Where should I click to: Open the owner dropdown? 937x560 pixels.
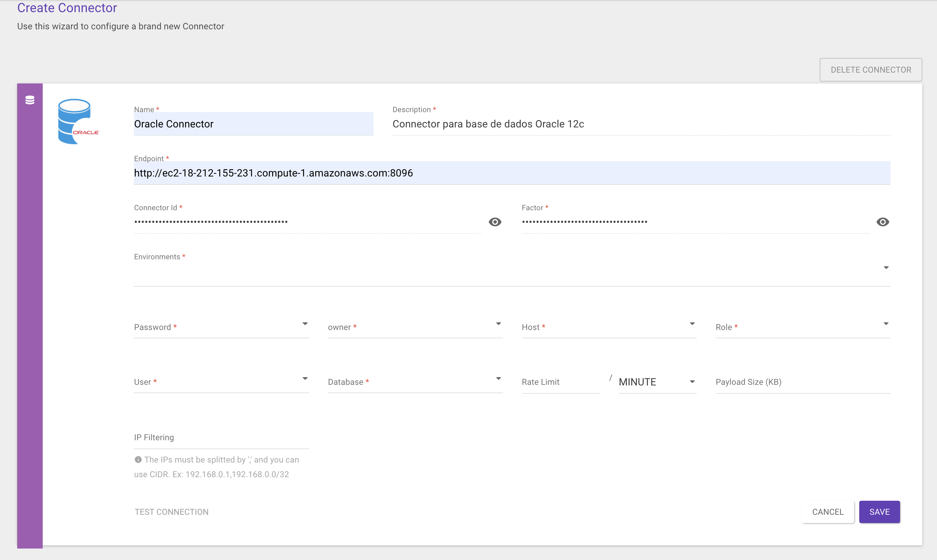click(498, 323)
